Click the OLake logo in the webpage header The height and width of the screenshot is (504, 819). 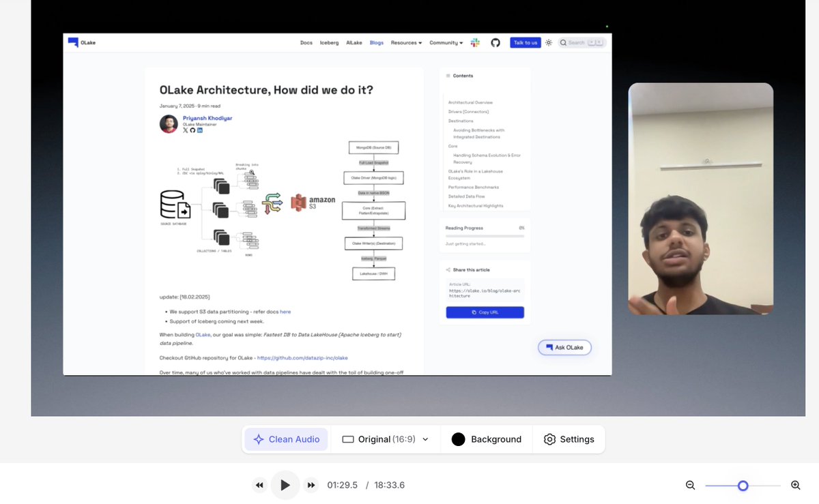83,42
